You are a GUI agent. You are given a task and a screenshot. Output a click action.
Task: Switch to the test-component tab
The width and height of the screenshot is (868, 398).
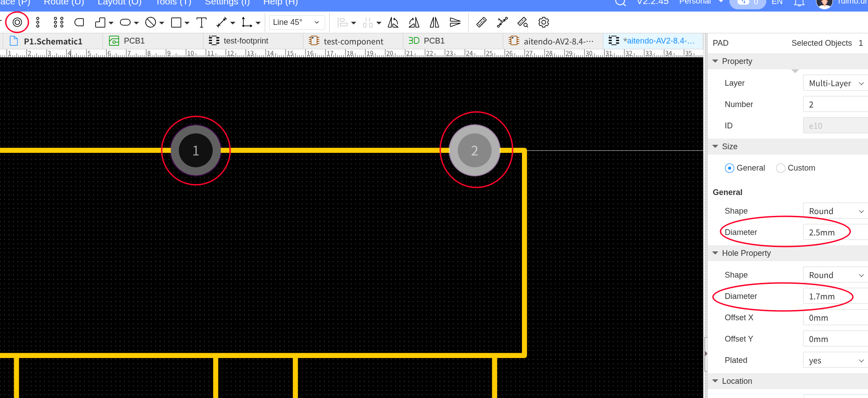click(x=353, y=41)
